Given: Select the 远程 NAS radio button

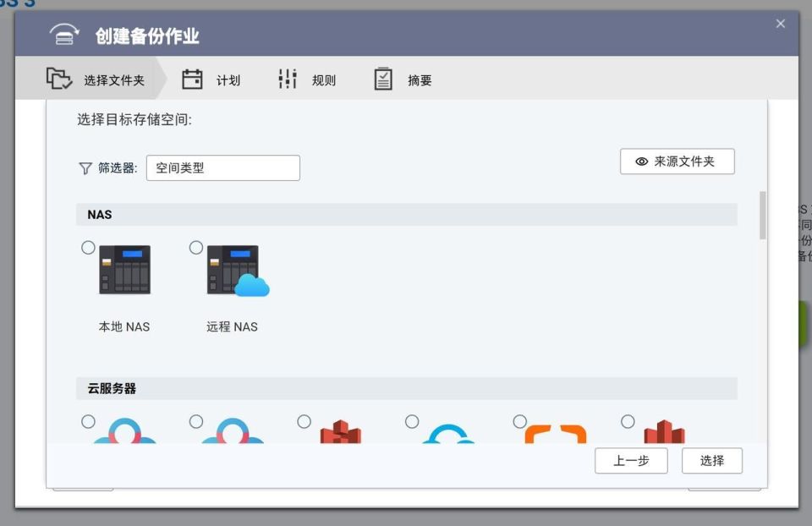Looking at the screenshot, I should (x=196, y=248).
